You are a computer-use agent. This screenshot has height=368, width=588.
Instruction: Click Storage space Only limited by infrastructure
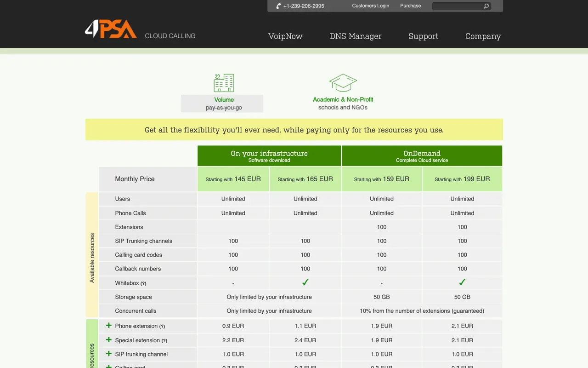point(269,297)
